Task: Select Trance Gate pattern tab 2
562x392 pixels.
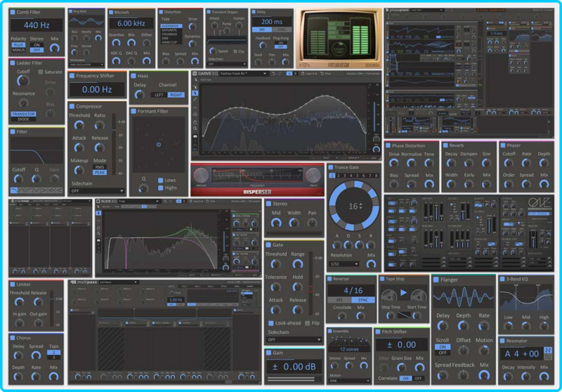Action: [x=338, y=176]
